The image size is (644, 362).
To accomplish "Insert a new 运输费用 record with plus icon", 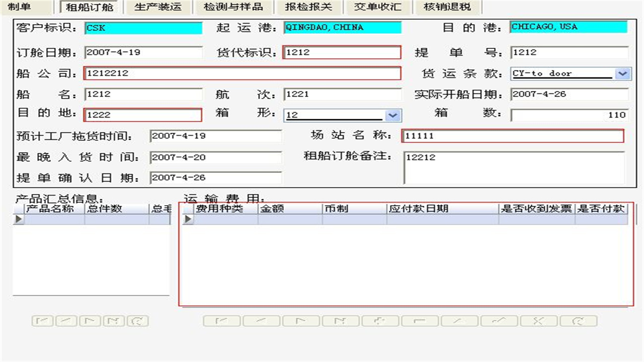I will pos(379,320).
